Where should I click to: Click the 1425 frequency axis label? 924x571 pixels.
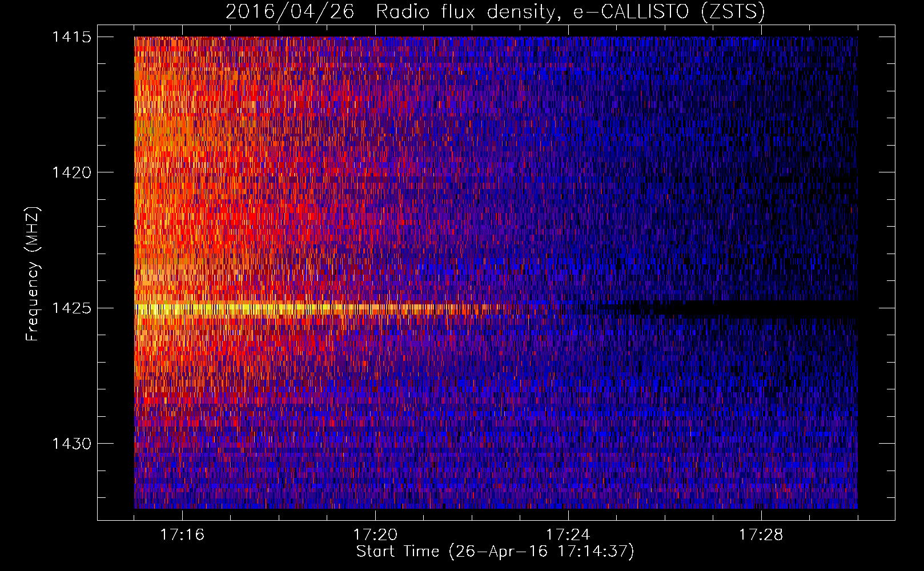coord(72,308)
